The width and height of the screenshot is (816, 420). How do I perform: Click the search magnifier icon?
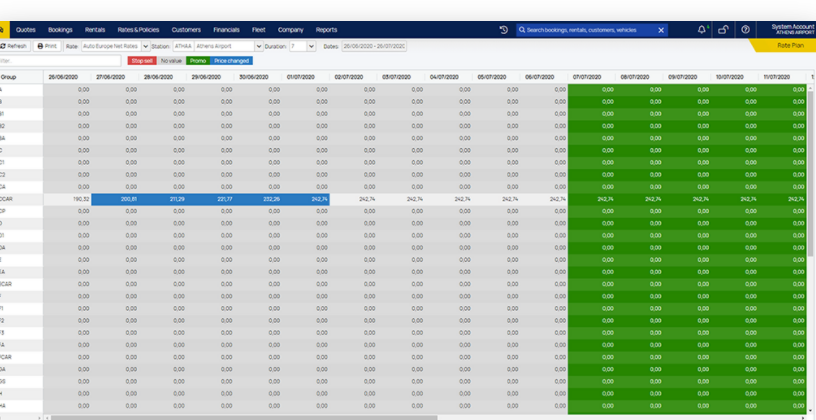(x=522, y=30)
